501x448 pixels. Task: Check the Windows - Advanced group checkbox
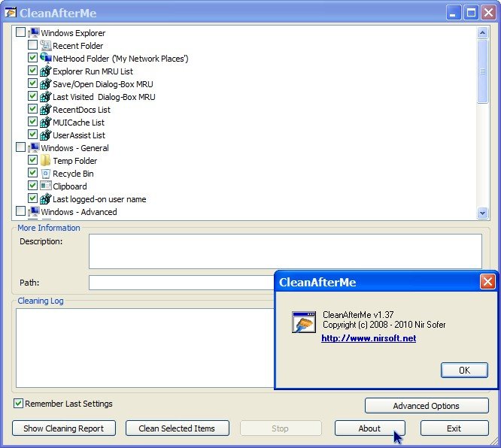pos(20,210)
